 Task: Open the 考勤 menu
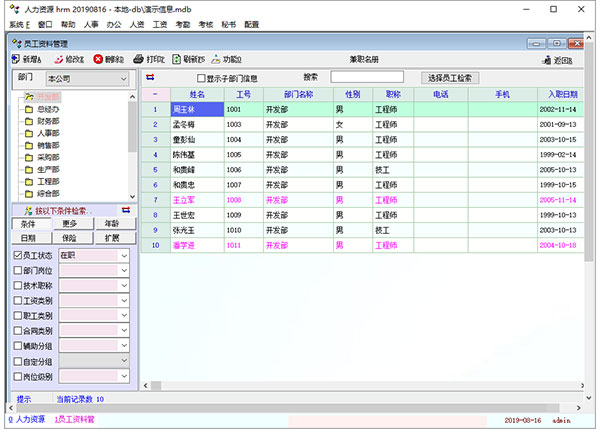coord(183,24)
